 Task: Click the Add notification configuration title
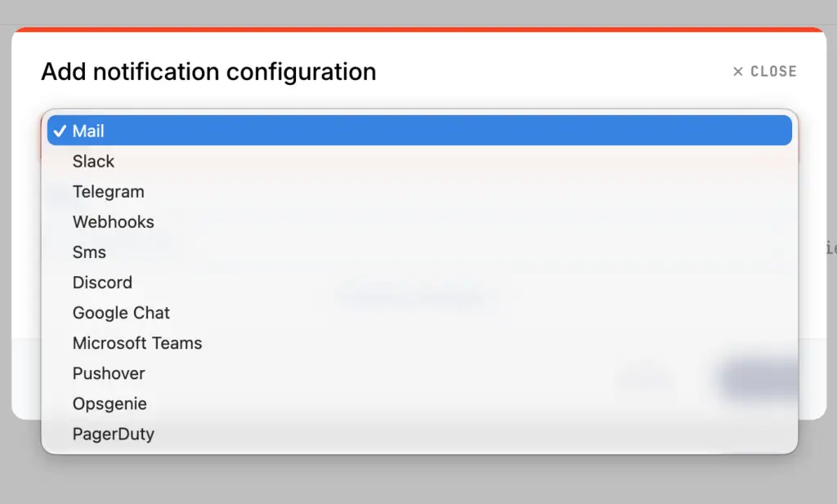pyautogui.click(x=208, y=71)
